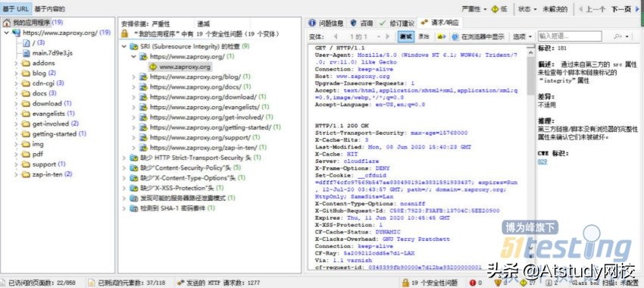Expand the blog folder in URL tree

point(17,73)
